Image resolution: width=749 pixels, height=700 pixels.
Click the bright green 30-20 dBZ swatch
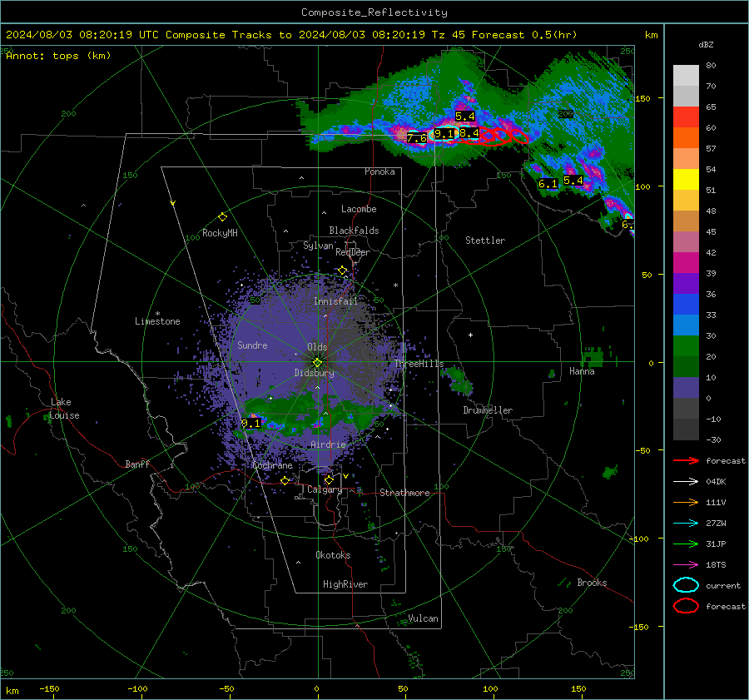(x=686, y=346)
